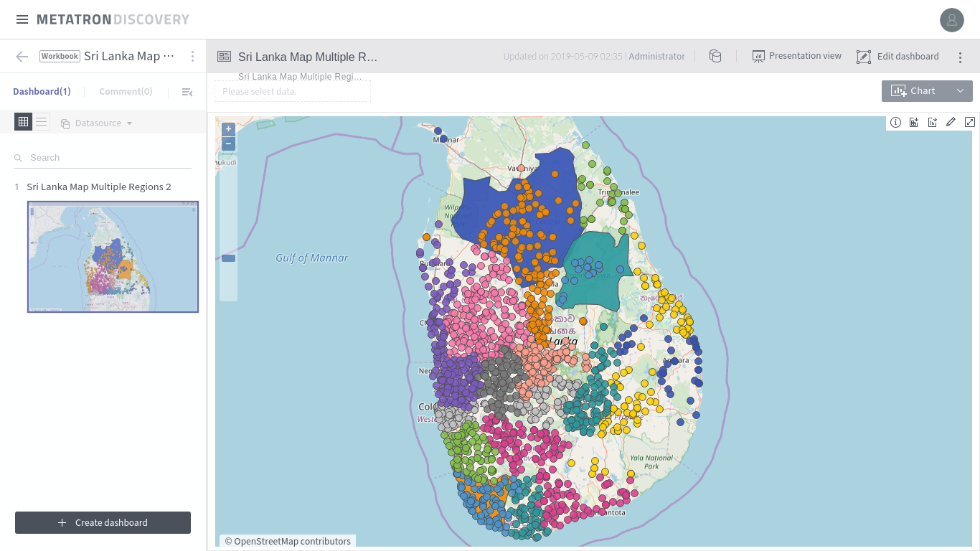The image size is (980, 551).
Task: Switch to the Comment(0) tab
Action: tap(126, 91)
